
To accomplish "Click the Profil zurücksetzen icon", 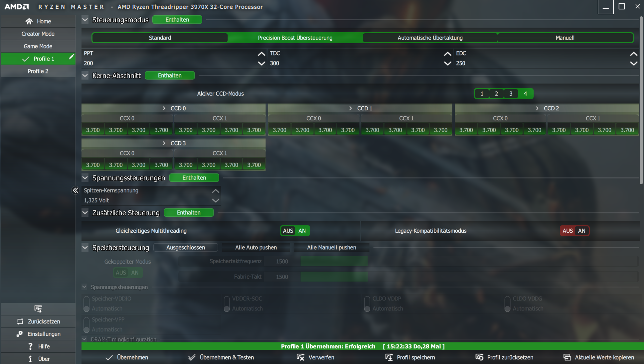I will click(x=479, y=357).
